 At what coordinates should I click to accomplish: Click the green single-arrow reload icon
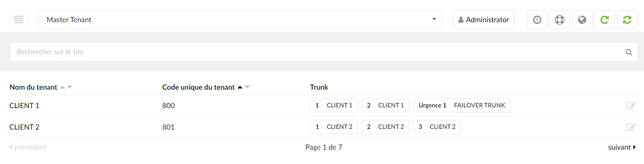tap(604, 20)
